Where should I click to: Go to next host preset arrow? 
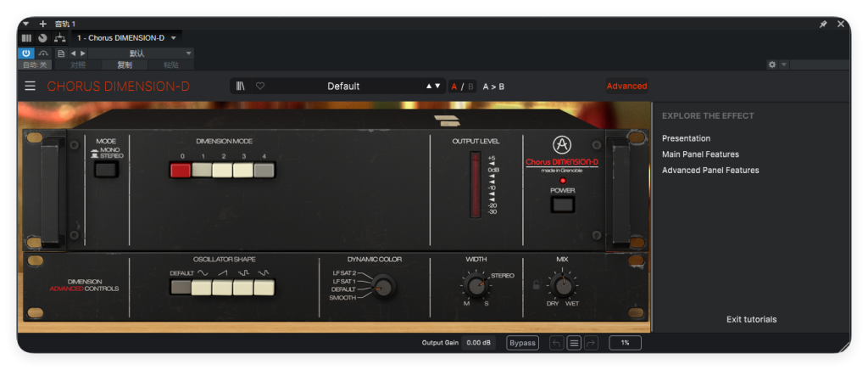pos(83,53)
